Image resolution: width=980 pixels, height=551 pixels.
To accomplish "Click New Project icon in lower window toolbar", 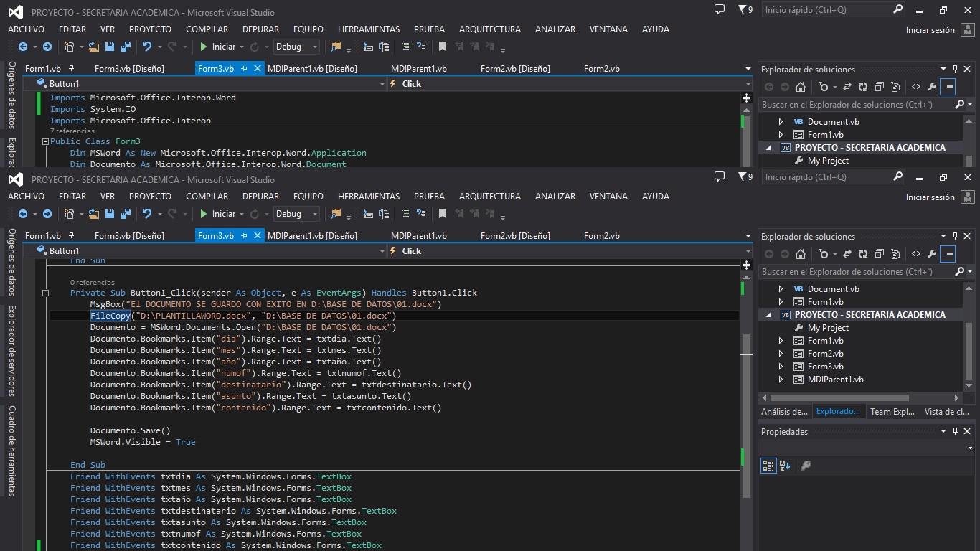I will click(x=69, y=214).
